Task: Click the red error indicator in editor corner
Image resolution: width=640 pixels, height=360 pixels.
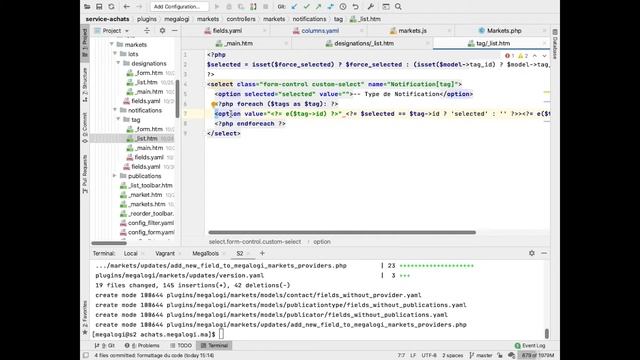Action: (509, 56)
